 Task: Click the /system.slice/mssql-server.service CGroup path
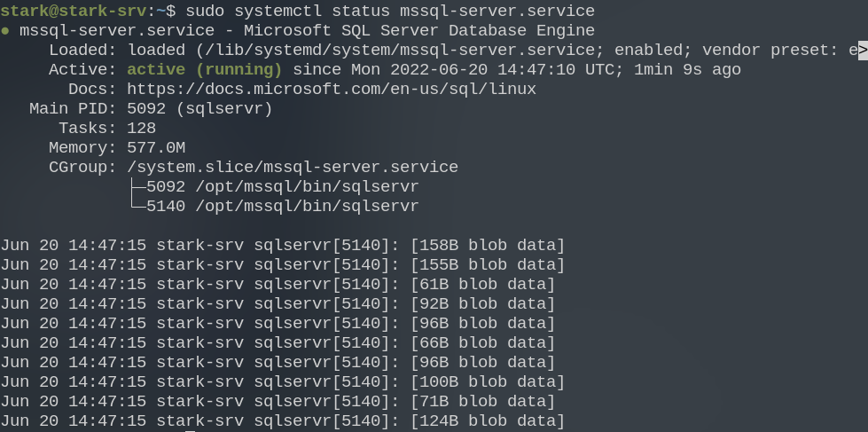click(x=293, y=168)
